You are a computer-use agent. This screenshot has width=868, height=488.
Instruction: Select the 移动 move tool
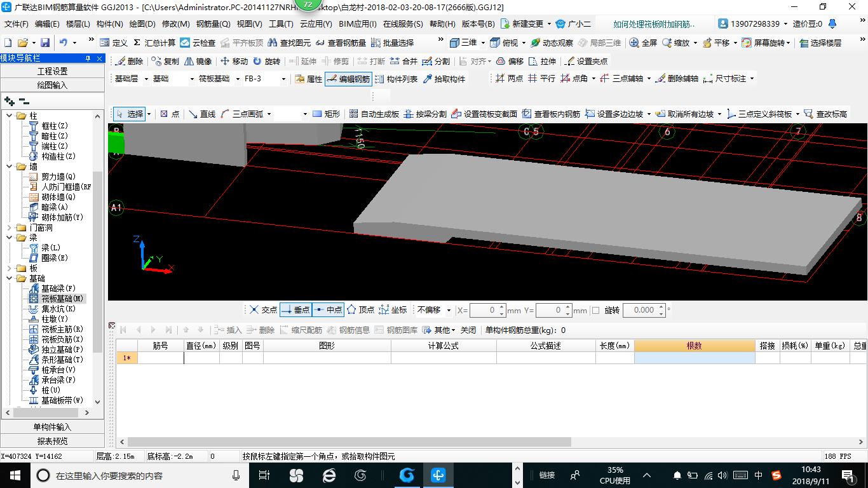pos(234,62)
